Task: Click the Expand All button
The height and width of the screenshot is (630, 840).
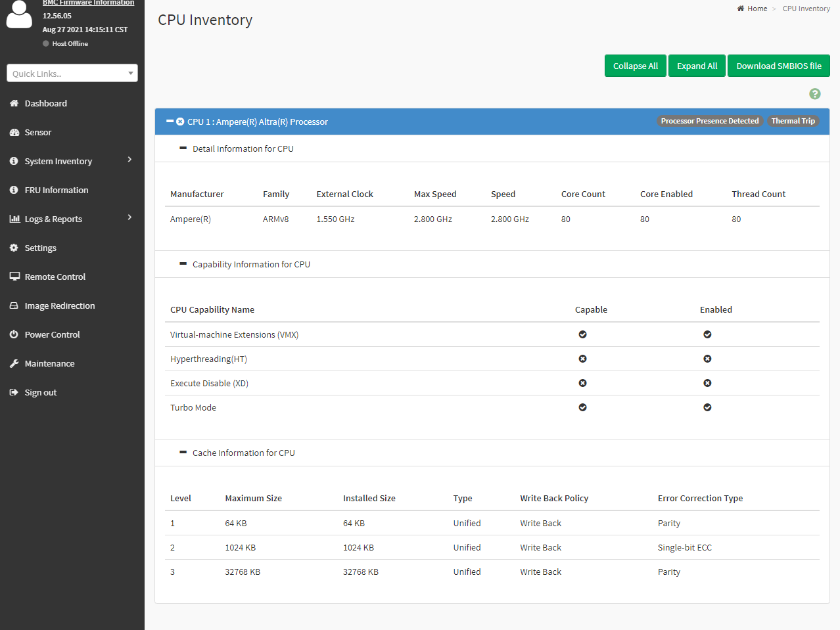Action: (697, 66)
